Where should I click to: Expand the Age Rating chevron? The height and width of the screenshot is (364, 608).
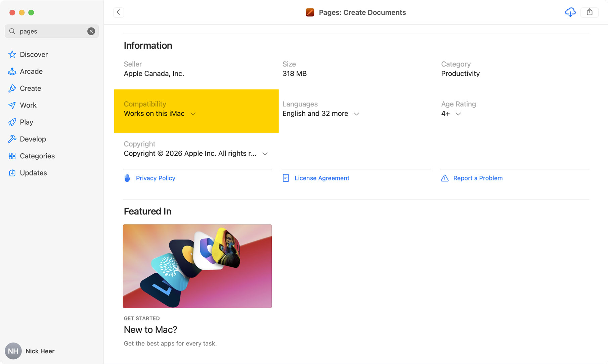(x=458, y=114)
